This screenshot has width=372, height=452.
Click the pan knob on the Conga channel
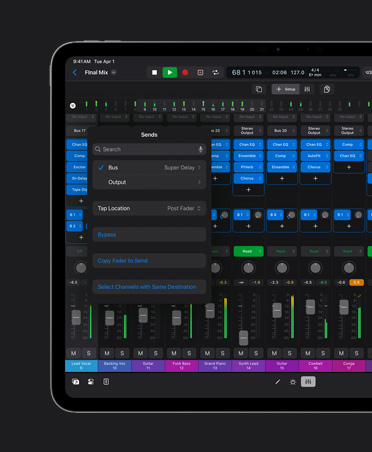point(349,268)
